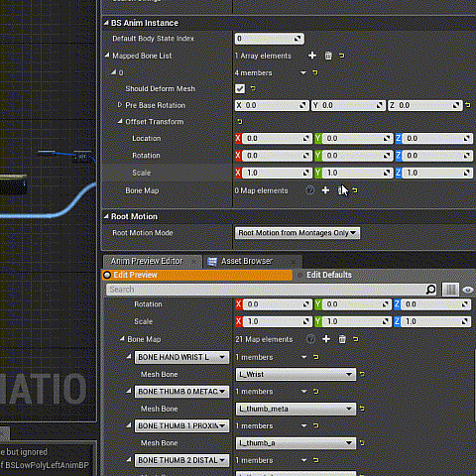Select the Edit Preview radio option
This screenshot has height=476, width=476.
(x=107, y=275)
